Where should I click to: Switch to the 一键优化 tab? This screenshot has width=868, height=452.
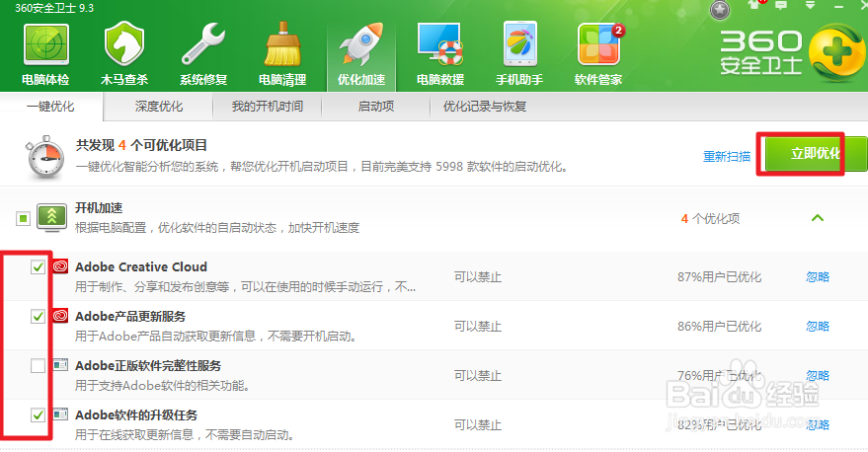click(51, 107)
